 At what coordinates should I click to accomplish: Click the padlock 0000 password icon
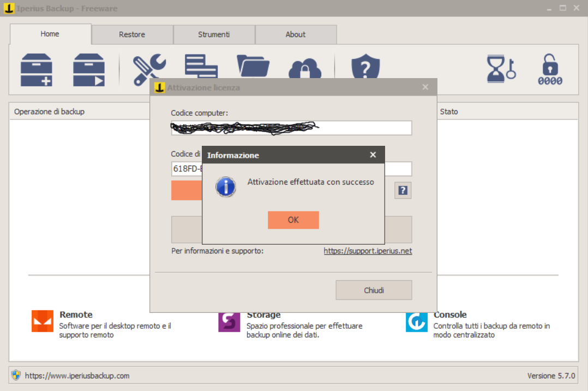coord(550,69)
